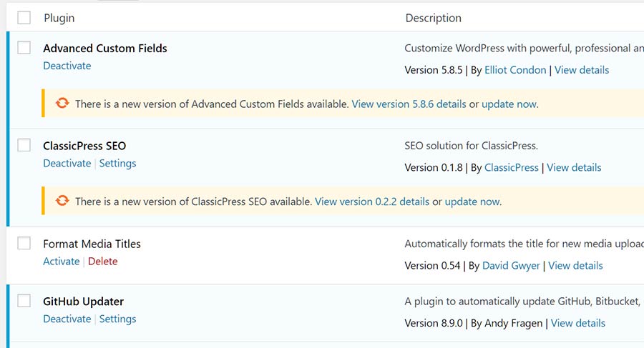Open ClassicPress SEO Settings
Viewport: 644px width, 348px height.
pos(117,164)
